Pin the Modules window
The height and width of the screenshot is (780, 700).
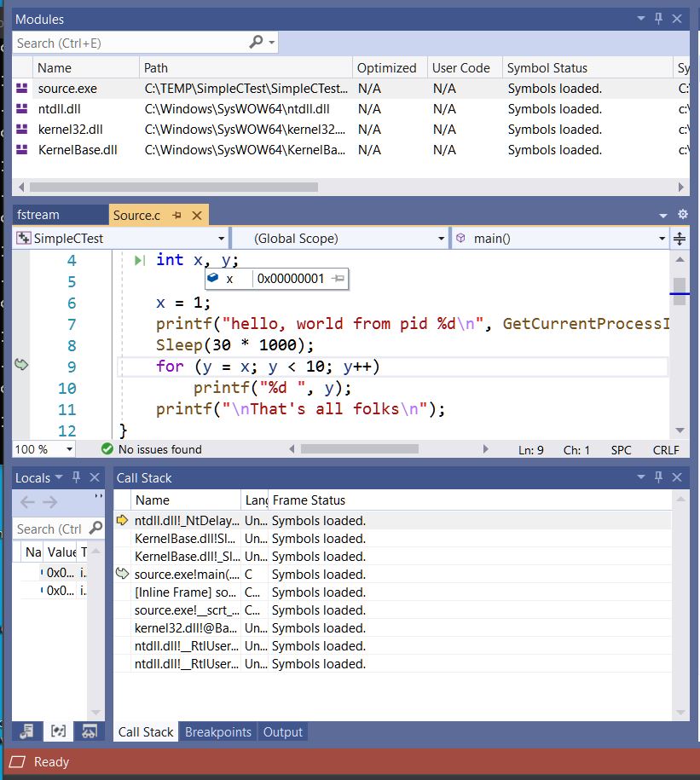coord(658,19)
